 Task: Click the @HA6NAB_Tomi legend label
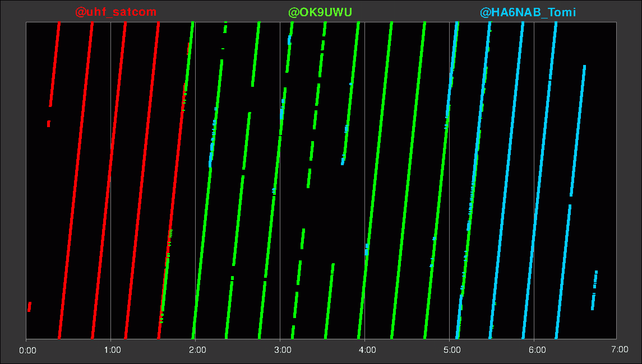(x=528, y=12)
